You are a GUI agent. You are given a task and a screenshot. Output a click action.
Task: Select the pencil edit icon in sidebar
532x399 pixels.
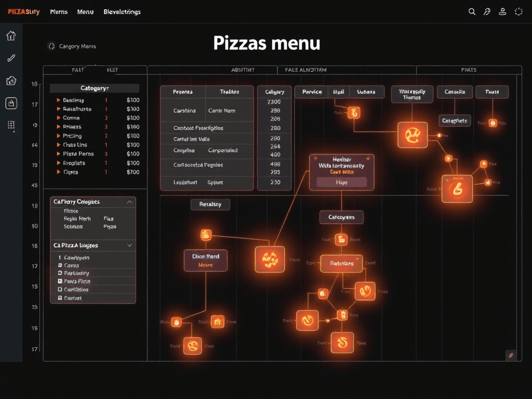[x=11, y=58]
